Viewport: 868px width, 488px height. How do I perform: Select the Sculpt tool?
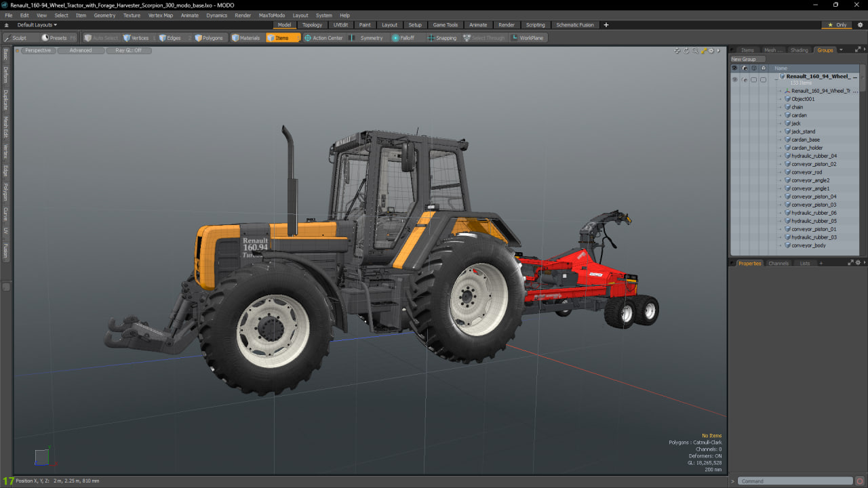[x=20, y=38]
